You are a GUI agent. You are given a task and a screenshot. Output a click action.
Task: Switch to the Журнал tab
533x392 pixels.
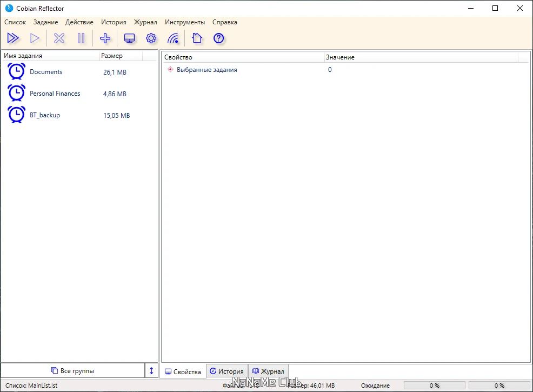click(x=268, y=371)
